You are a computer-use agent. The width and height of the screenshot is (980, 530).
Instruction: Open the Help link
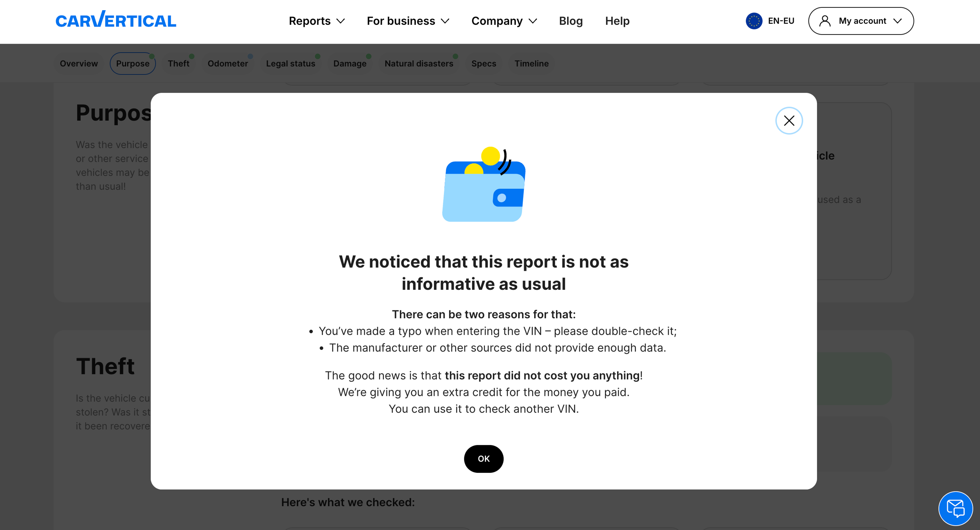click(617, 21)
